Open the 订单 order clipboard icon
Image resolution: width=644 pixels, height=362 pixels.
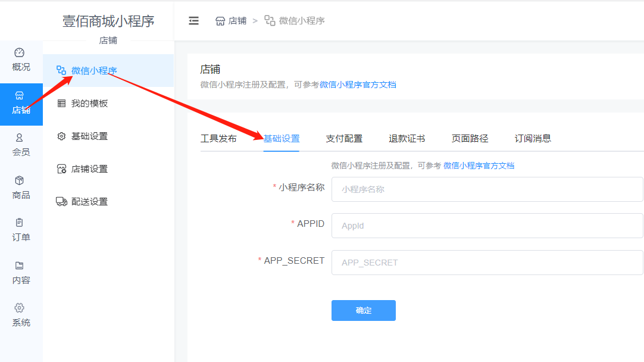point(19,223)
